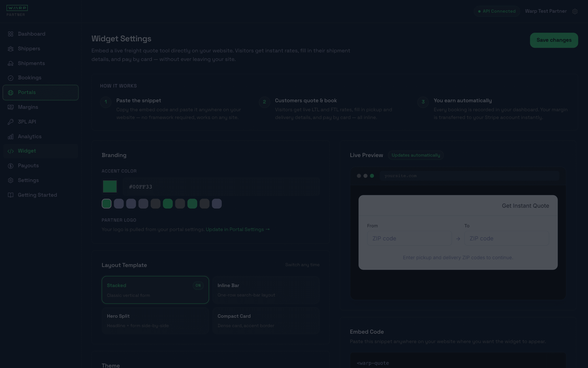Click the Updates automatically badge

[416, 155]
